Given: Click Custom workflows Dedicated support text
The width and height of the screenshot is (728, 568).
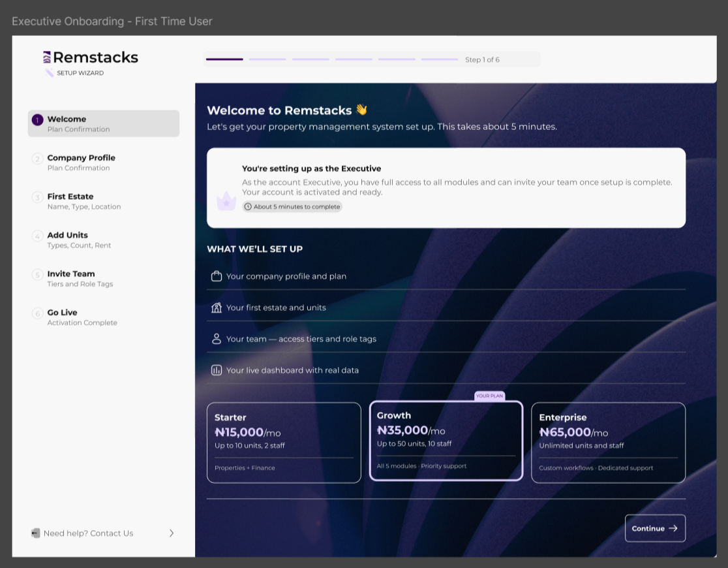Looking at the screenshot, I should pos(596,468).
